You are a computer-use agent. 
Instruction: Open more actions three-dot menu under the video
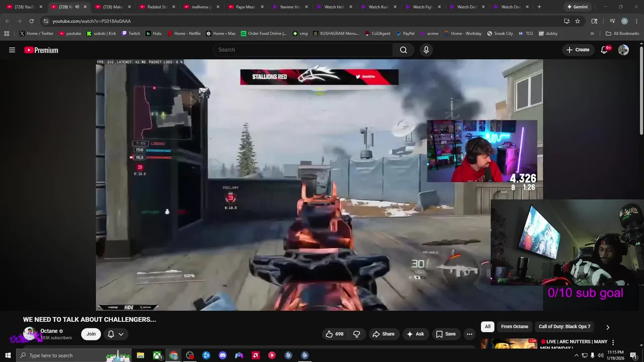[x=469, y=334]
